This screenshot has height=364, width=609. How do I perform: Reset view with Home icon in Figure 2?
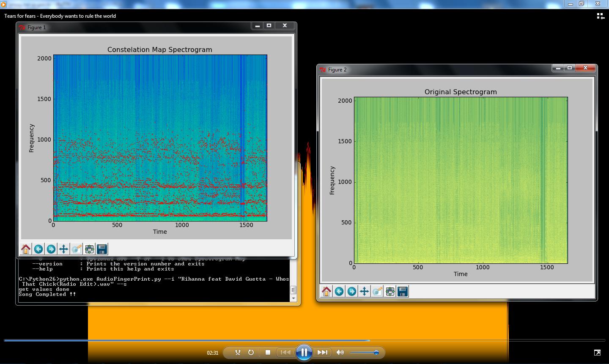(x=326, y=291)
